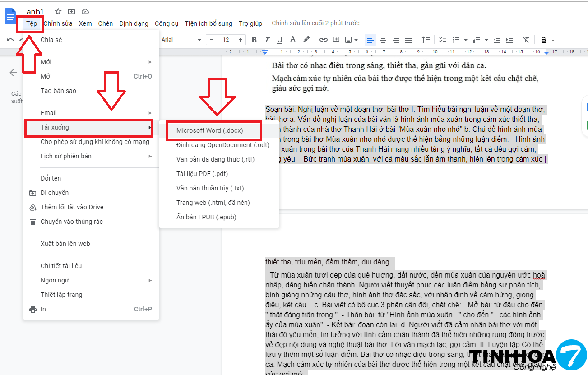
Task: Toggle underline formatting in toolbar
Action: 280,40
